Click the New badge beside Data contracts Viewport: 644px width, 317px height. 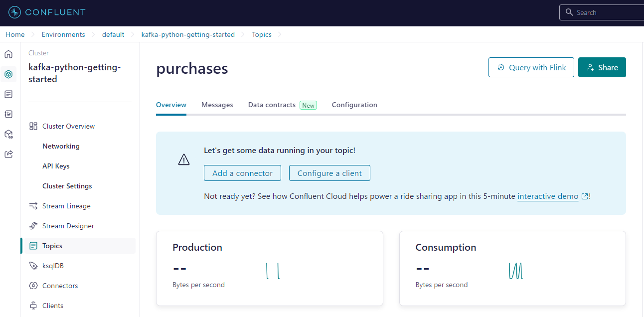(x=309, y=105)
